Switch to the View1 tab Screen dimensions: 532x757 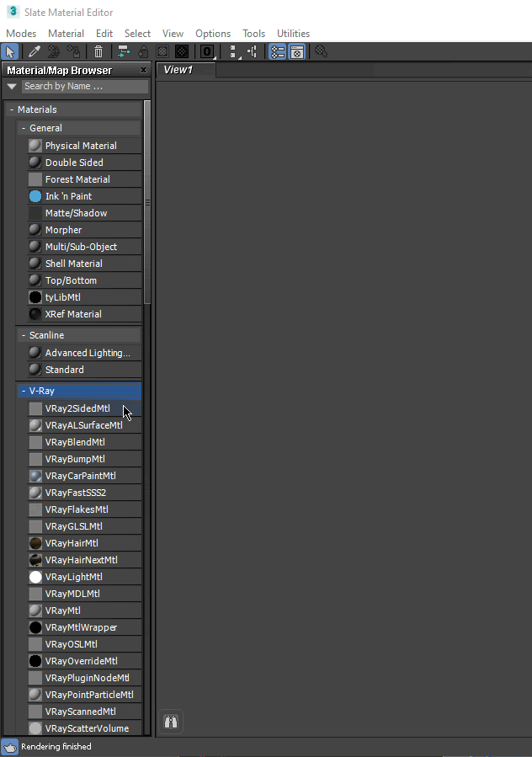[x=178, y=70]
